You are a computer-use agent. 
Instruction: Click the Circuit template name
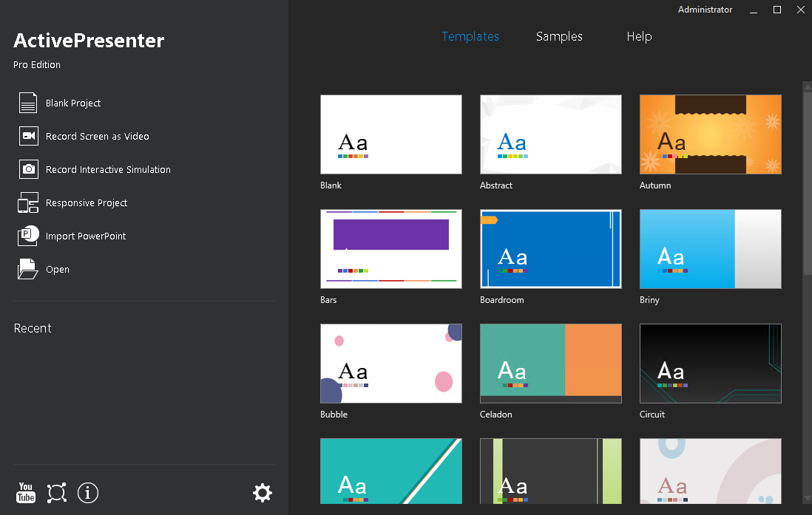pyautogui.click(x=652, y=415)
